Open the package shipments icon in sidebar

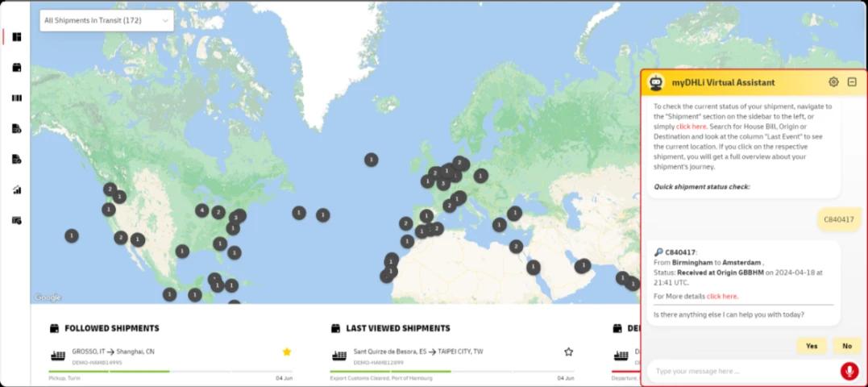pyautogui.click(x=16, y=68)
